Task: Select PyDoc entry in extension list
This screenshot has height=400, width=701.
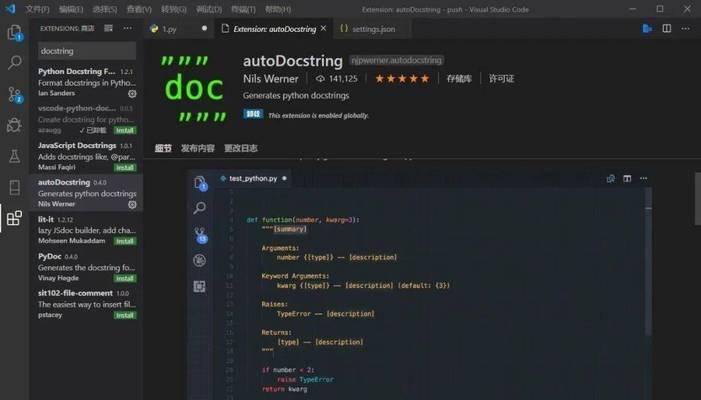Action: 86,267
